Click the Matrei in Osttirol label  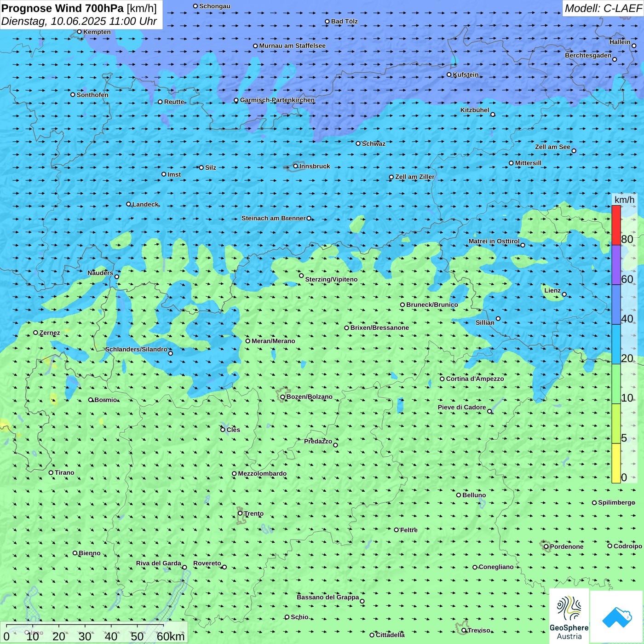coord(494,241)
